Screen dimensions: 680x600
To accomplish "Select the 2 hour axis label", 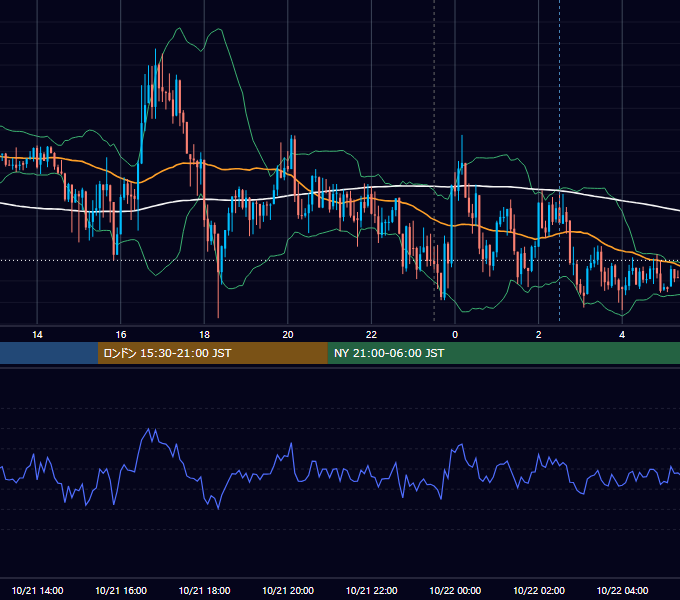I will 538,335.
